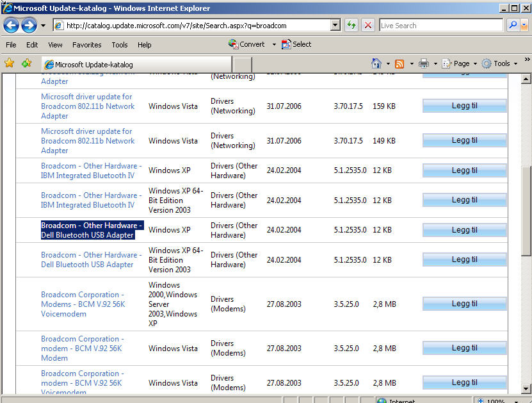Open the View menu

pos(55,45)
